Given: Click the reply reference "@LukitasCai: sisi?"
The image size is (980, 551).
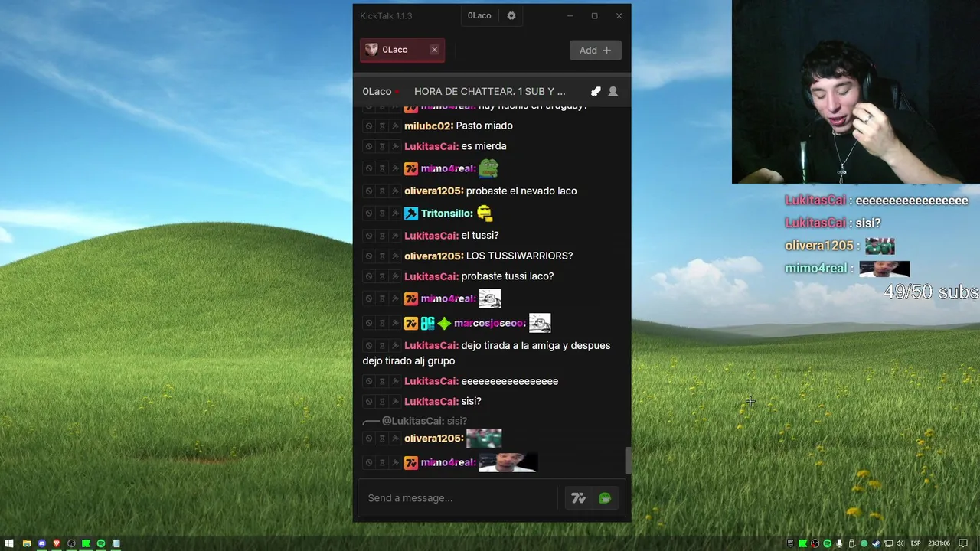Looking at the screenshot, I should (x=424, y=421).
